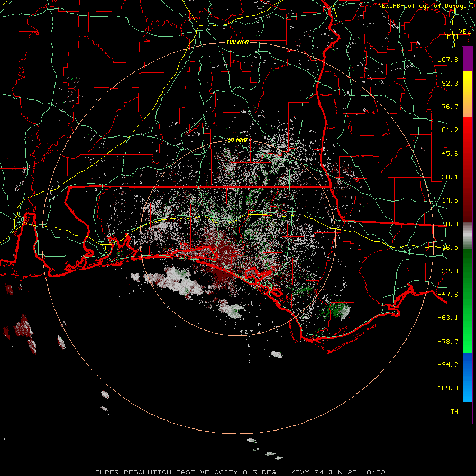Image resolution: width=476 pixels, height=476 pixels.
Task: Click the -78.7 velocity scale value
Action: [x=448, y=342]
